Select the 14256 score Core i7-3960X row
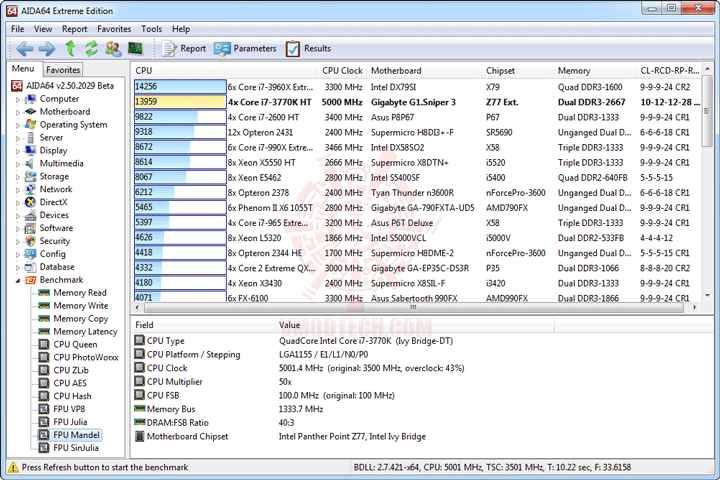Image resolution: width=720 pixels, height=480 pixels. click(417, 87)
